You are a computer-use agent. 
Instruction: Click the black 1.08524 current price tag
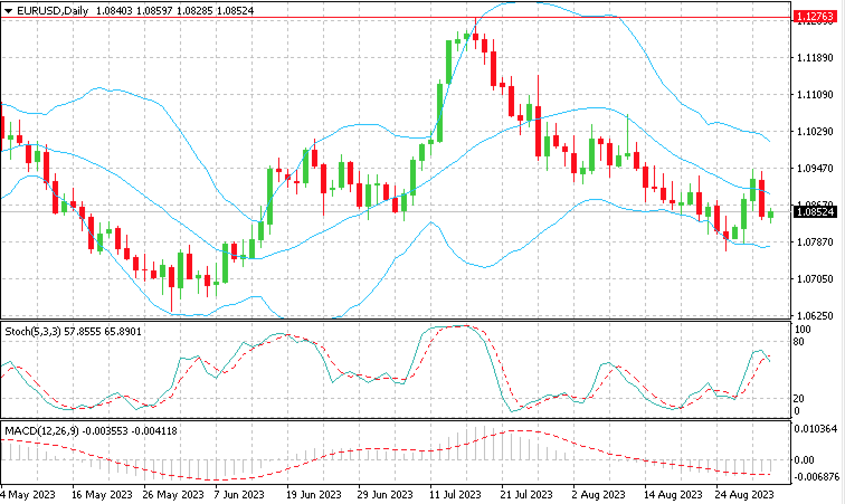tap(815, 212)
